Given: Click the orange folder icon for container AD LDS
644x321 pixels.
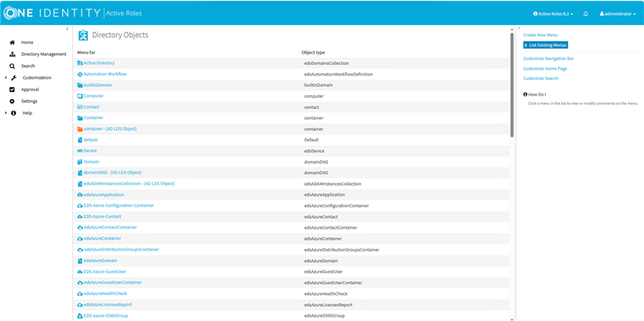Looking at the screenshot, I should pos(79,129).
